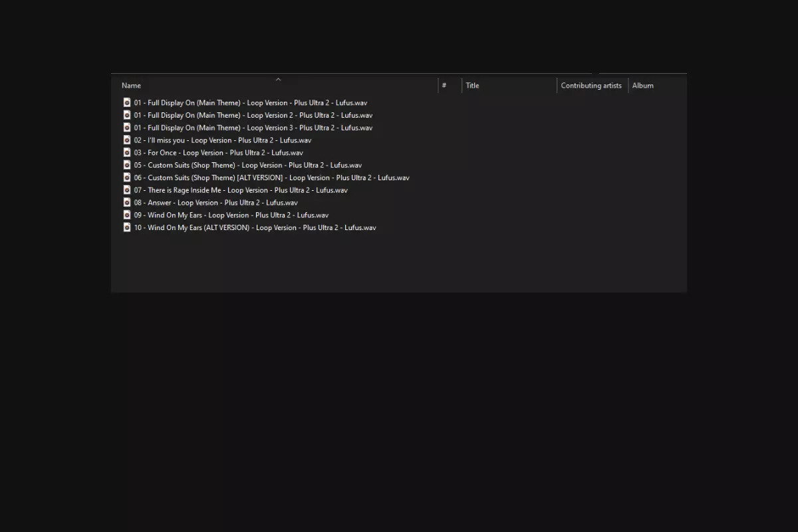Select file name 01 - Full Display On Loop Version - Plus Ultra 2
Screen dimensions: 798x532
tap(251, 102)
